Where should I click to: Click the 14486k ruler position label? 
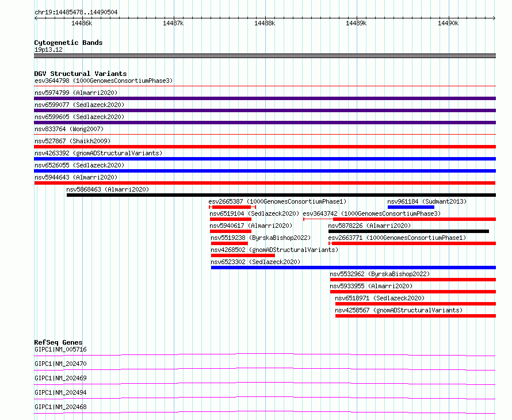[x=82, y=23]
